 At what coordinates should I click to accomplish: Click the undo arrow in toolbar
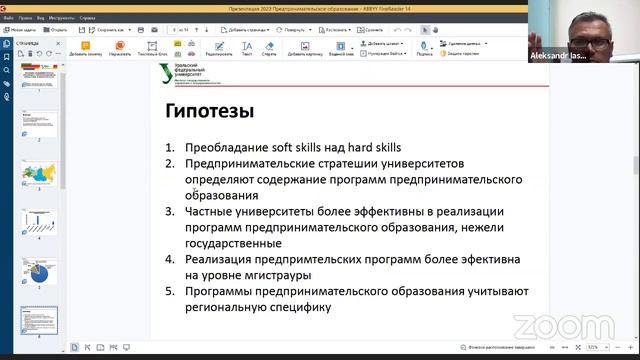click(x=397, y=30)
